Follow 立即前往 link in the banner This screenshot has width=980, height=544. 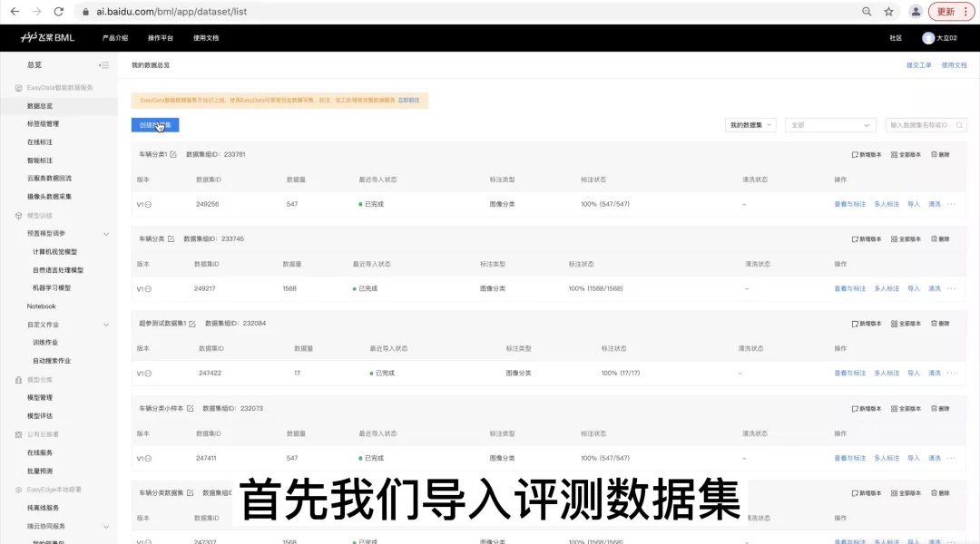408,100
